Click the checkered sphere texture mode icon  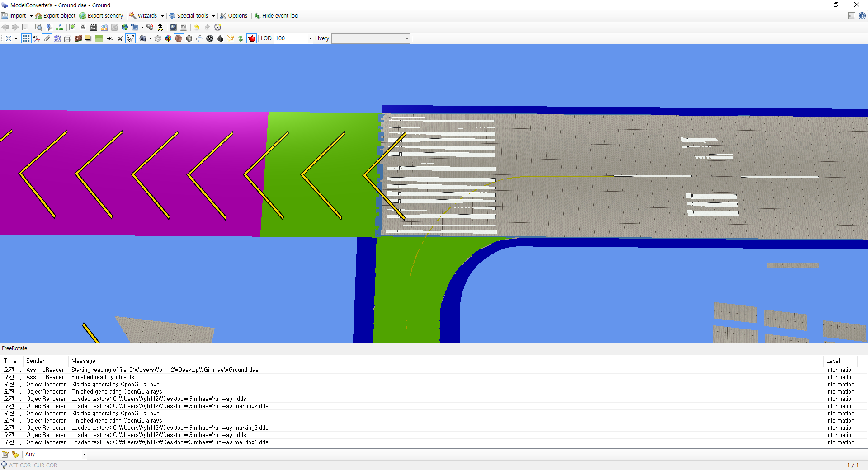[209, 38]
